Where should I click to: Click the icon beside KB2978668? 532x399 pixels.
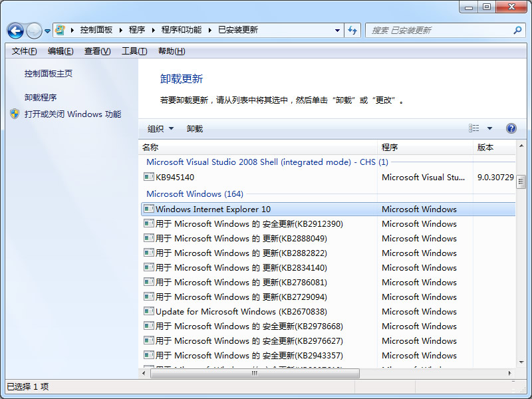pos(148,325)
